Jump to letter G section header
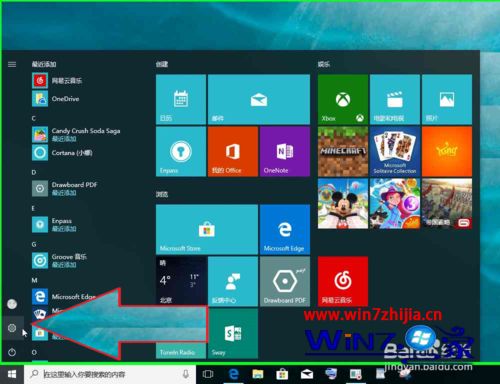 click(34, 244)
